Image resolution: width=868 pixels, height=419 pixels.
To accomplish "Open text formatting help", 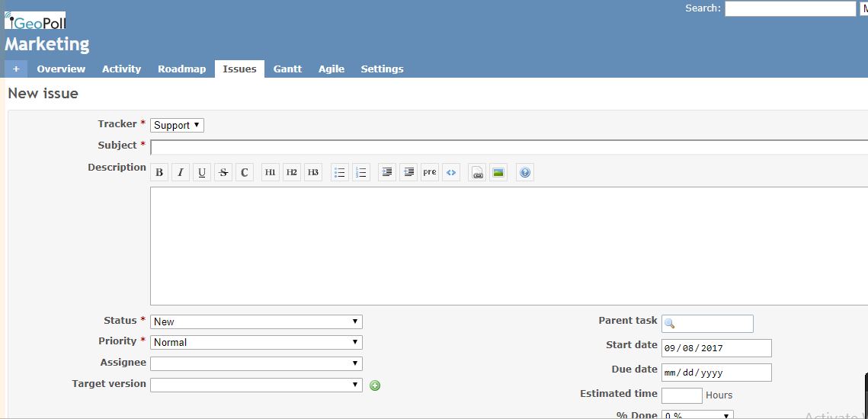I will pos(525,172).
